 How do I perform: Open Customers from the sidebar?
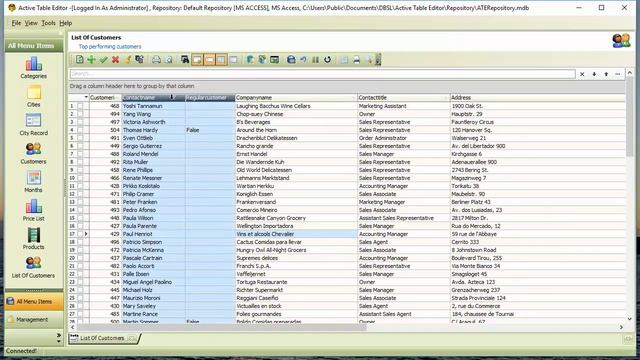tap(33, 153)
